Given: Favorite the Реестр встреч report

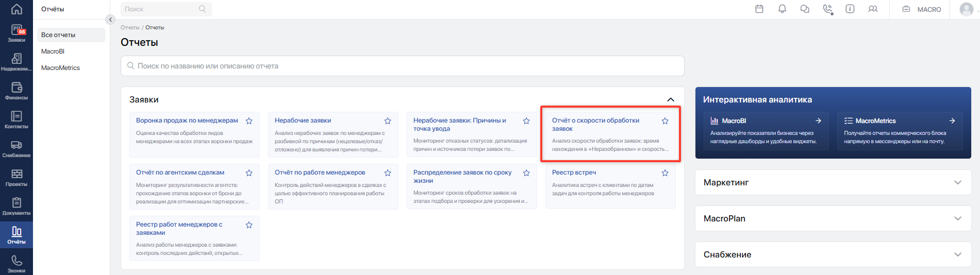Looking at the screenshot, I should 665,173.
